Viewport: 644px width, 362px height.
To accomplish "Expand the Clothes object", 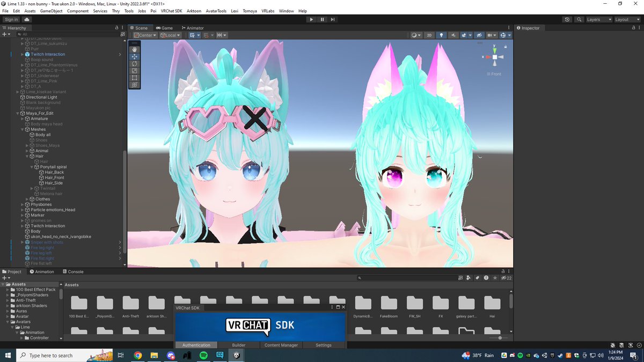I will pyautogui.click(x=27, y=199).
